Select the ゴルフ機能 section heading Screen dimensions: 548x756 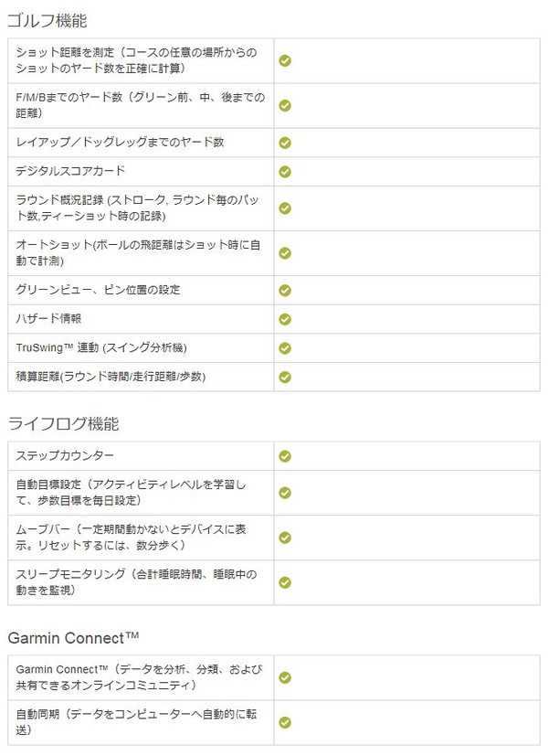click(47, 21)
